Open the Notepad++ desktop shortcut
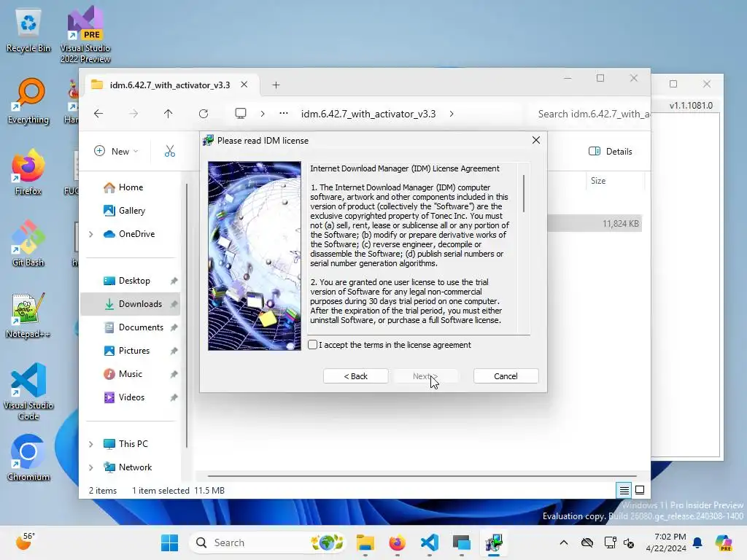Image resolution: width=747 pixels, height=560 pixels. click(28, 315)
